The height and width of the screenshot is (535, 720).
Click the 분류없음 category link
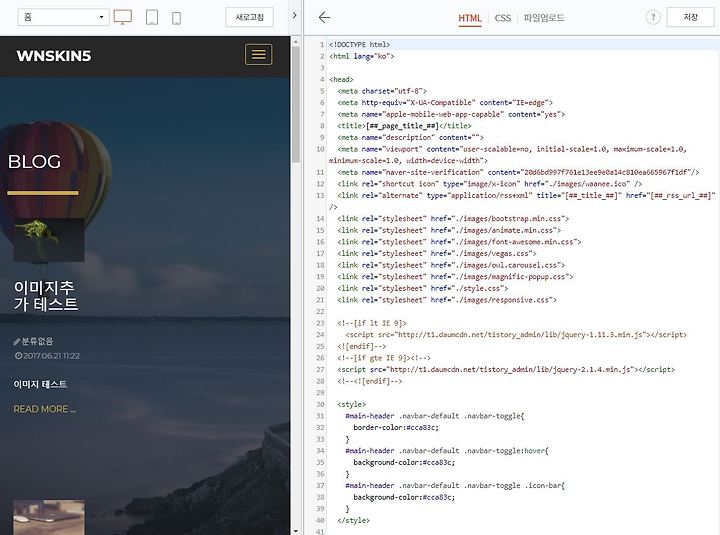37,341
